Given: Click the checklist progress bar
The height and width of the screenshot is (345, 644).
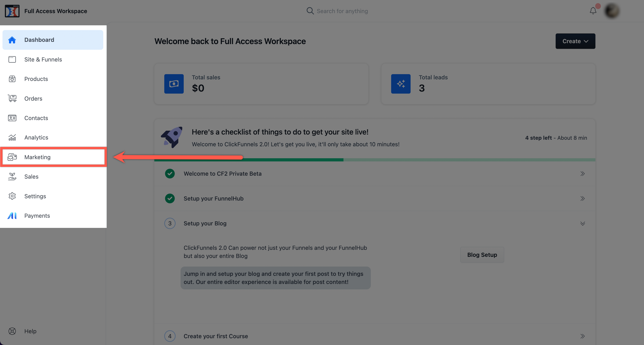Looking at the screenshot, I should 375,160.
